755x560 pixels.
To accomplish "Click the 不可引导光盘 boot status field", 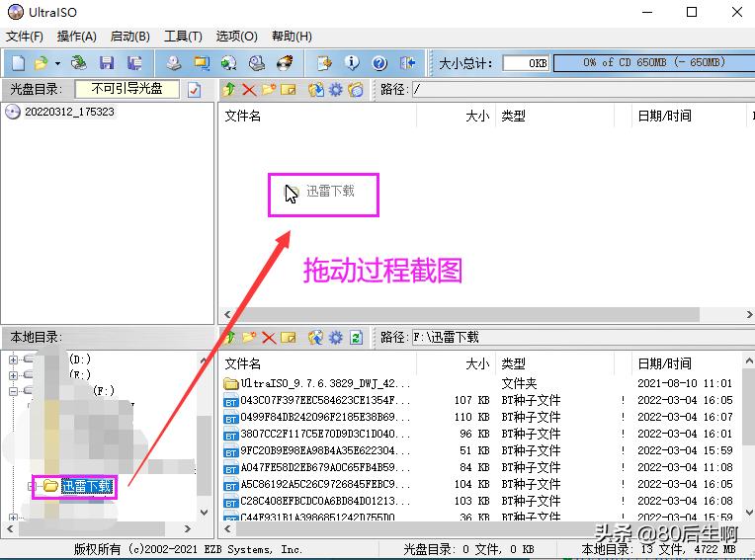I will click(127, 89).
